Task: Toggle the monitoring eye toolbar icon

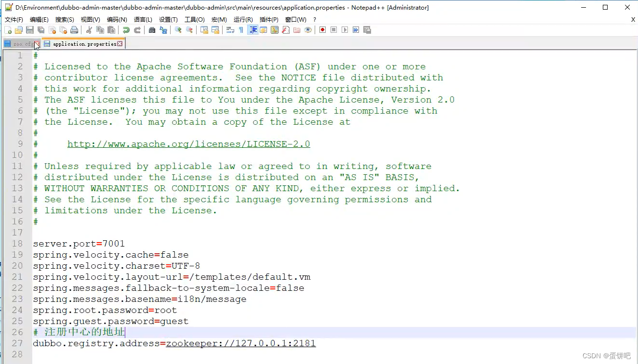Action: (x=308, y=30)
